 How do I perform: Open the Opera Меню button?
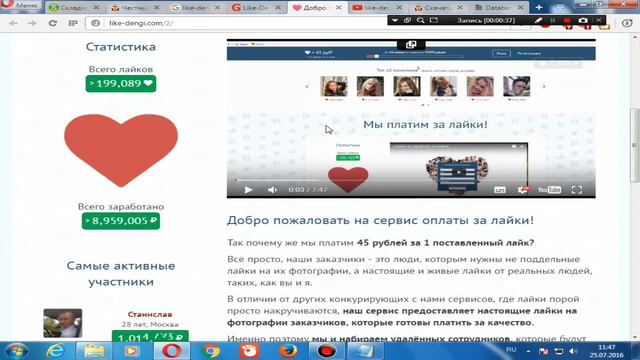(20, 5)
